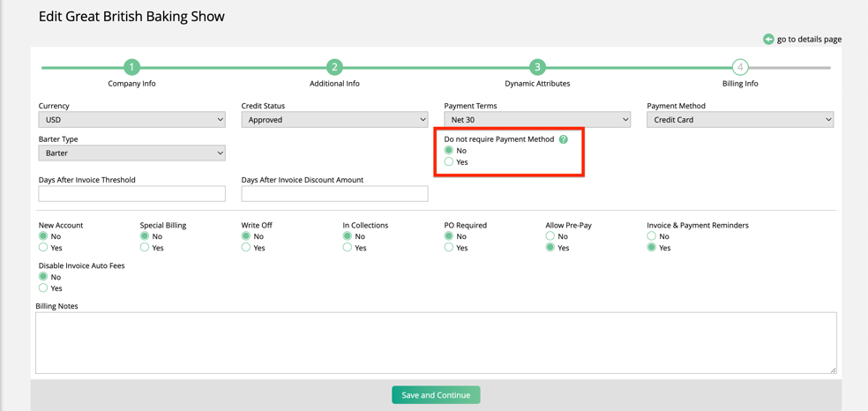Viewport: 868px width, 411px height.
Task: Set Special Billing to No
Action: pyautogui.click(x=145, y=236)
